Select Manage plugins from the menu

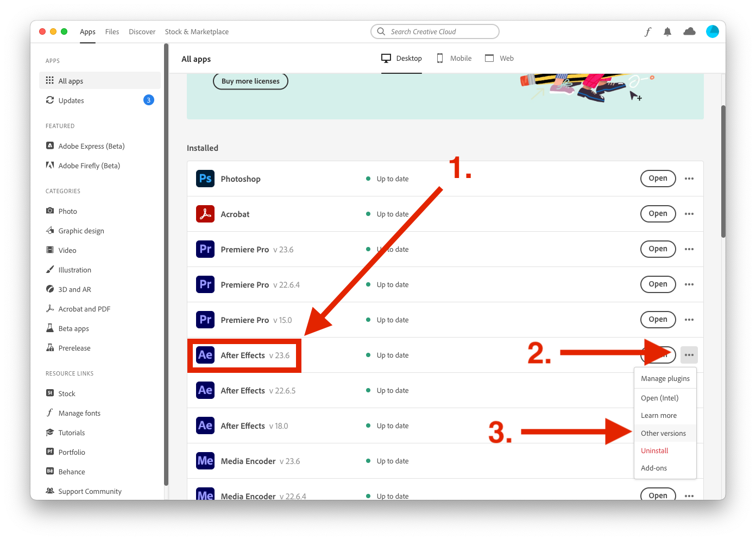pyautogui.click(x=665, y=378)
